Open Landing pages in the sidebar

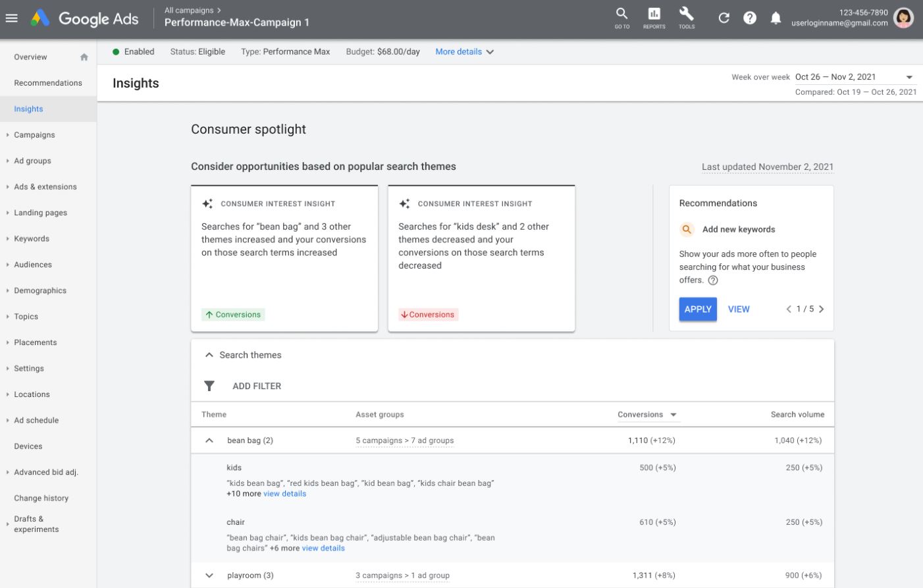click(x=40, y=213)
